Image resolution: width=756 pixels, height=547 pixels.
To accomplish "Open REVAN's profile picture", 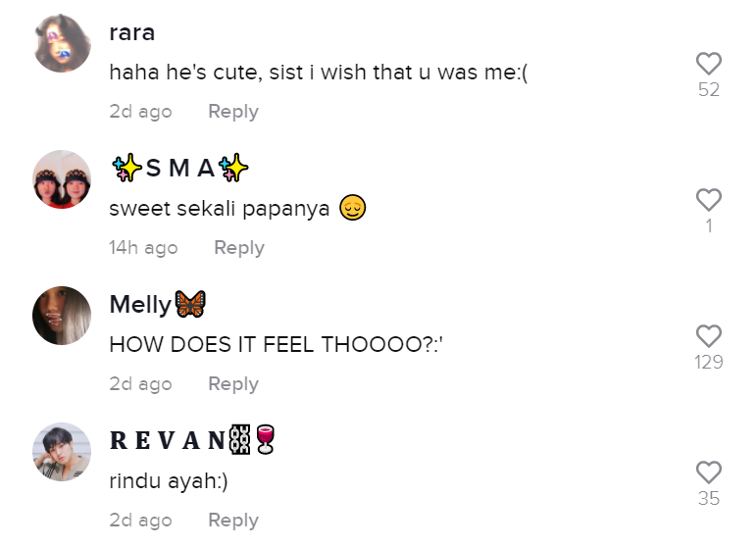I will tap(62, 452).
